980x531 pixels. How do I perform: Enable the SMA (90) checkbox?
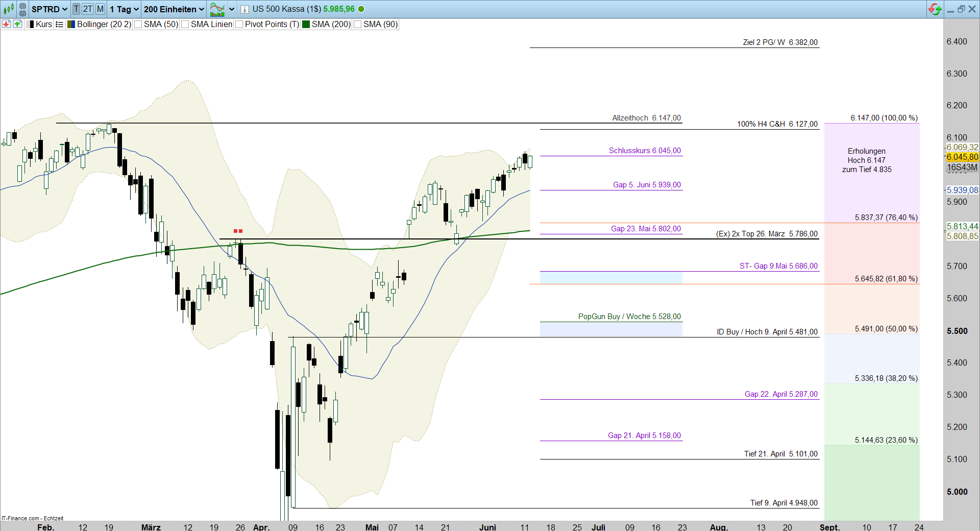pyautogui.click(x=358, y=24)
